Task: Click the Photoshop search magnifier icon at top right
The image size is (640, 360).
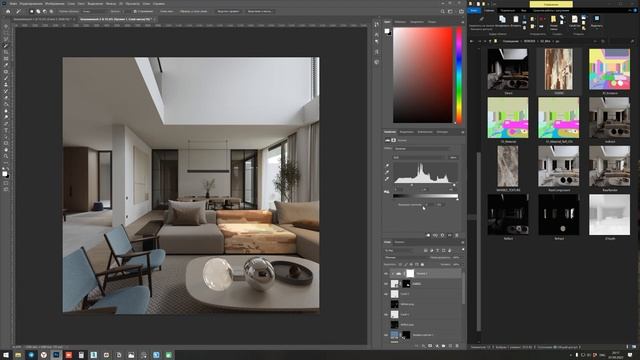Action: (443, 11)
